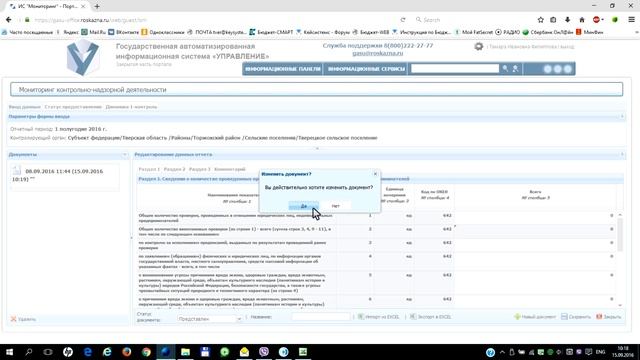Open the browser downloads arrow icon
The height and width of the screenshot is (360, 640).
[567, 20]
